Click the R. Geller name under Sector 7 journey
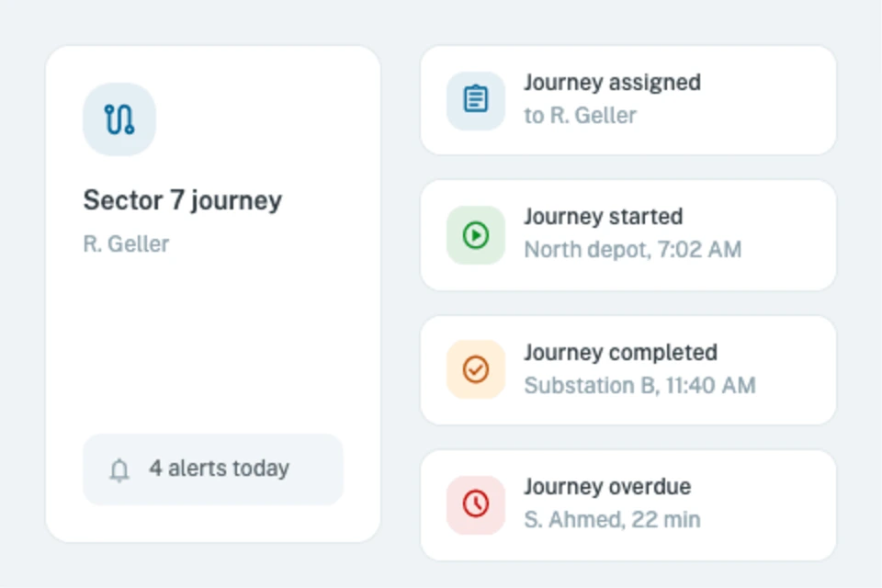This screenshot has width=882, height=588. (x=126, y=244)
